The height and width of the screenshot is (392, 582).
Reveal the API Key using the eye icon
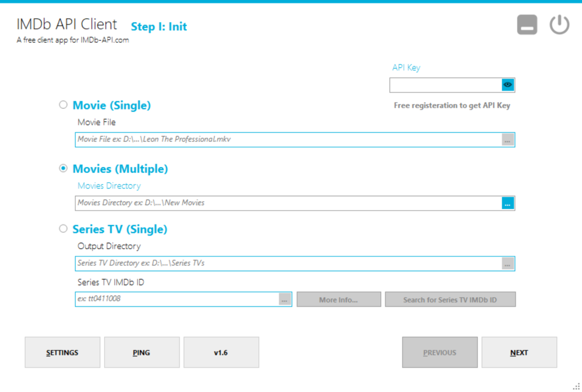click(x=508, y=84)
